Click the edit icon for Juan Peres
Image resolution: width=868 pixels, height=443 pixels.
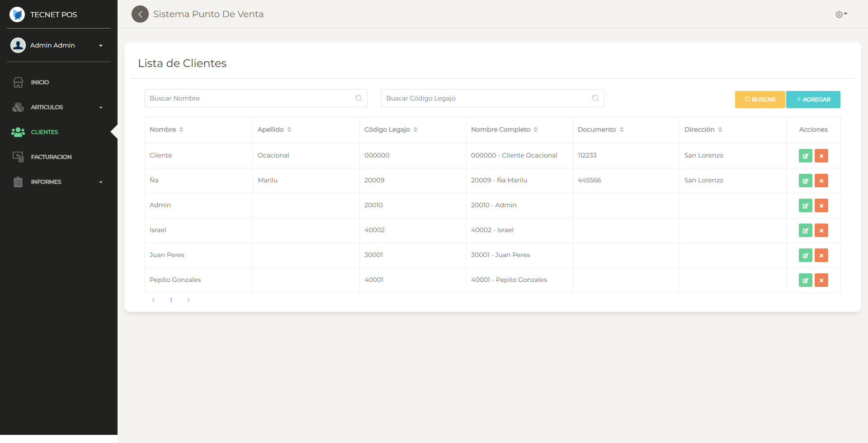click(805, 255)
